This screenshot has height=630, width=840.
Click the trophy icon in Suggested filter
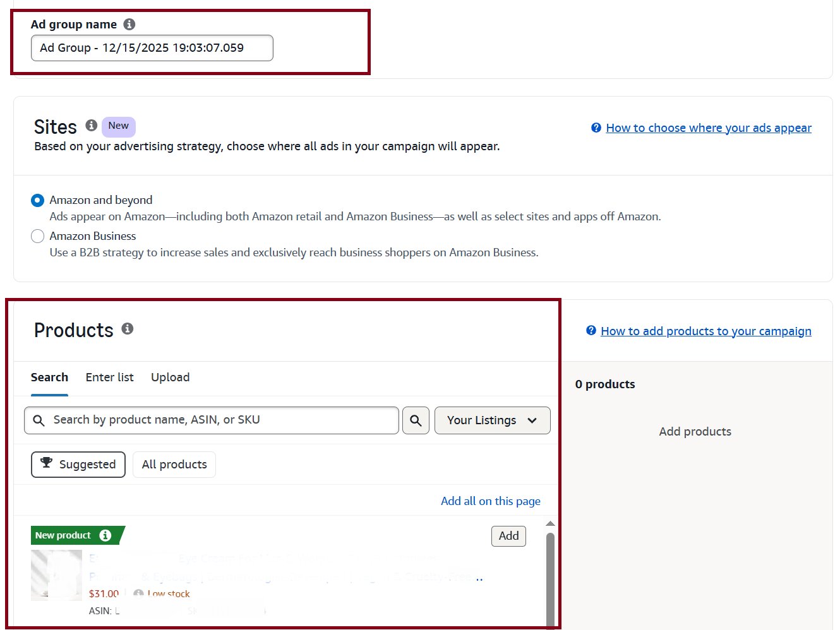45,464
